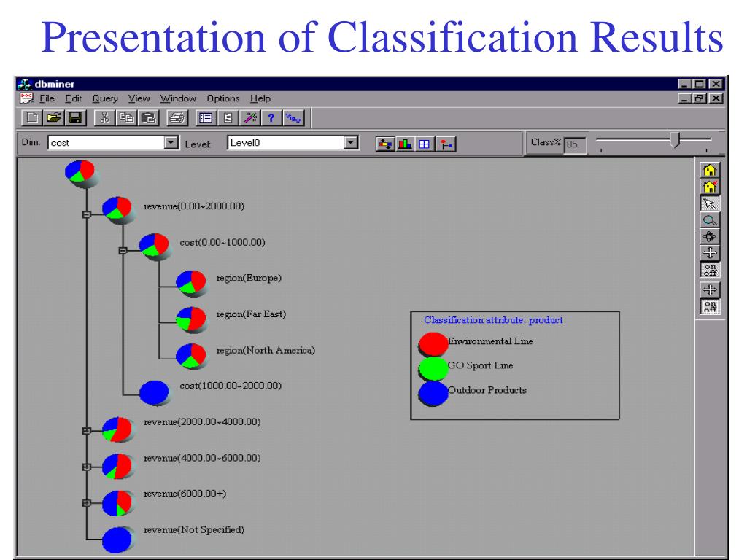This screenshot has width=747, height=560.
Task: Save using the floppy disk icon
Action: pyautogui.click(x=75, y=117)
